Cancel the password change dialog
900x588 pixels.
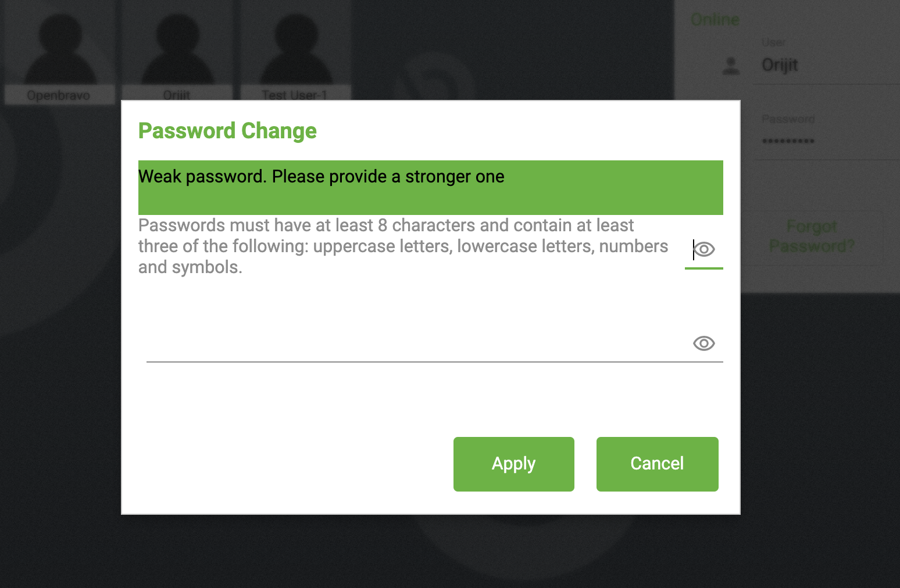657,464
